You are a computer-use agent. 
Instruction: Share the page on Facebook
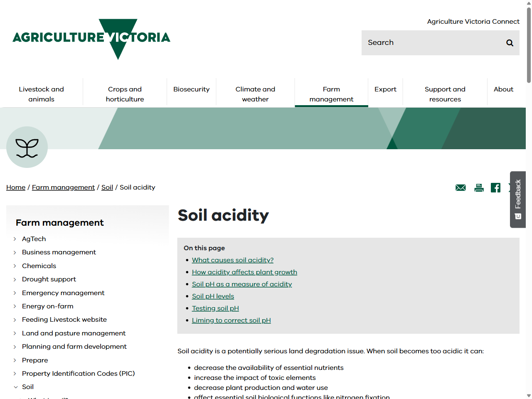tap(495, 187)
